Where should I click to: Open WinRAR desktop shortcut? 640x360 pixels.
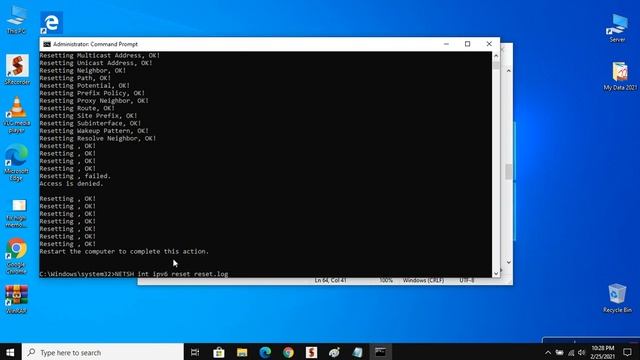(16, 299)
